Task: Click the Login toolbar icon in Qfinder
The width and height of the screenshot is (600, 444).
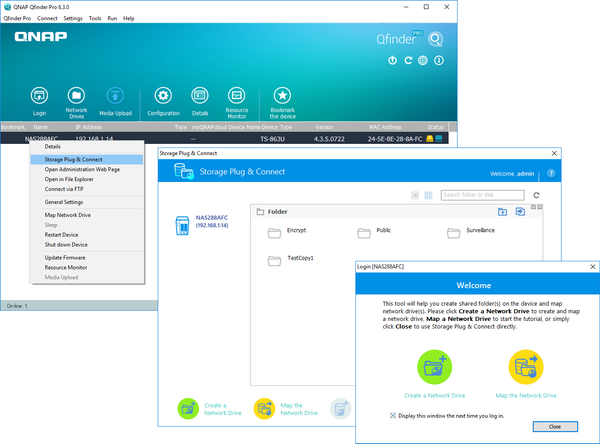Action: coord(39,95)
